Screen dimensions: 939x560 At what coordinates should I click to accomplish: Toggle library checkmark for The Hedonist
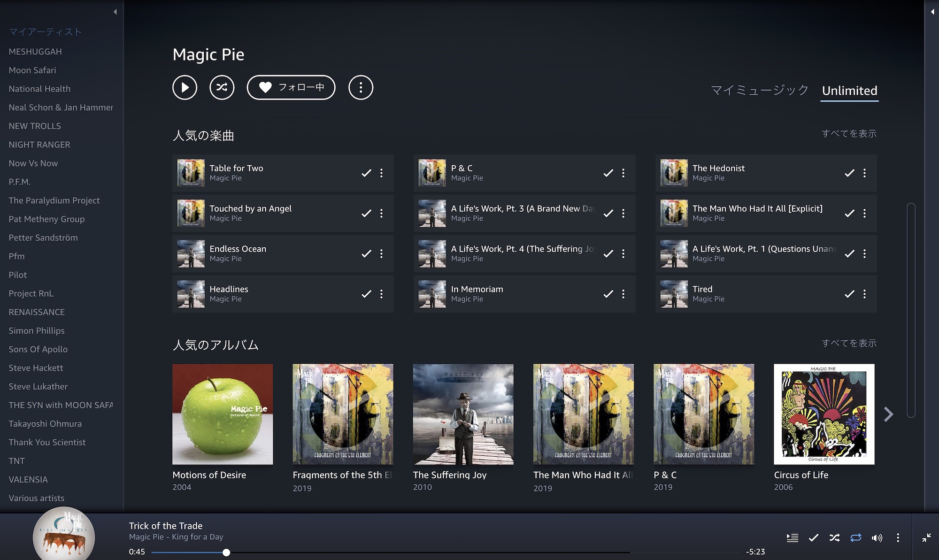(x=849, y=173)
